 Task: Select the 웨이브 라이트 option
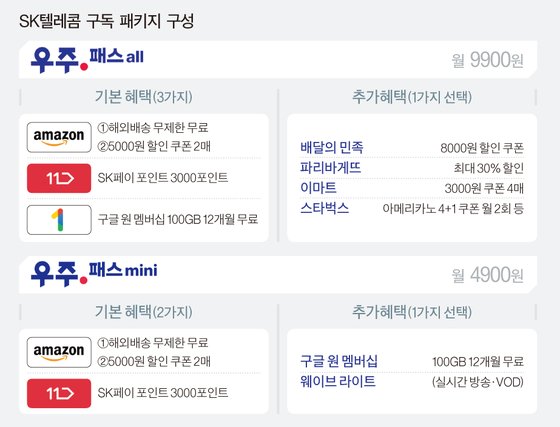pos(412,382)
